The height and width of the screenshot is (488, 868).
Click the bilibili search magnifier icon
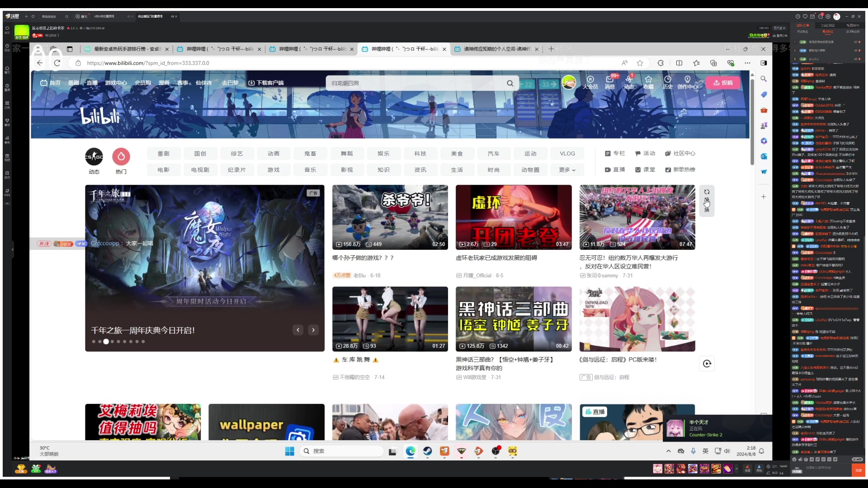coord(510,83)
